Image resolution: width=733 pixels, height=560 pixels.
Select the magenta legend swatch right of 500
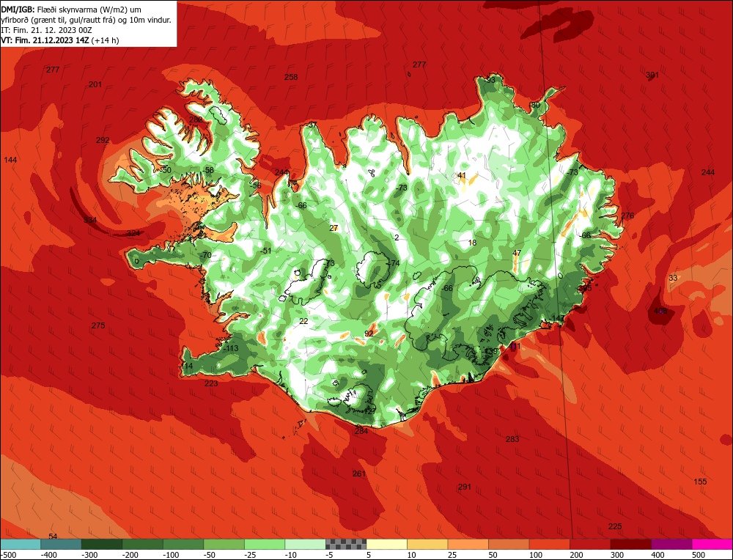[x=712, y=545]
